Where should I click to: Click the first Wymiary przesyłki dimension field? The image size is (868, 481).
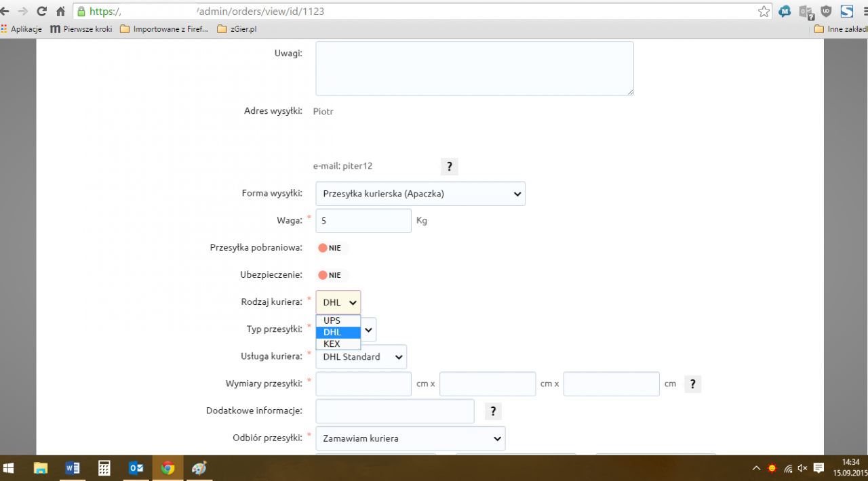click(x=363, y=383)
